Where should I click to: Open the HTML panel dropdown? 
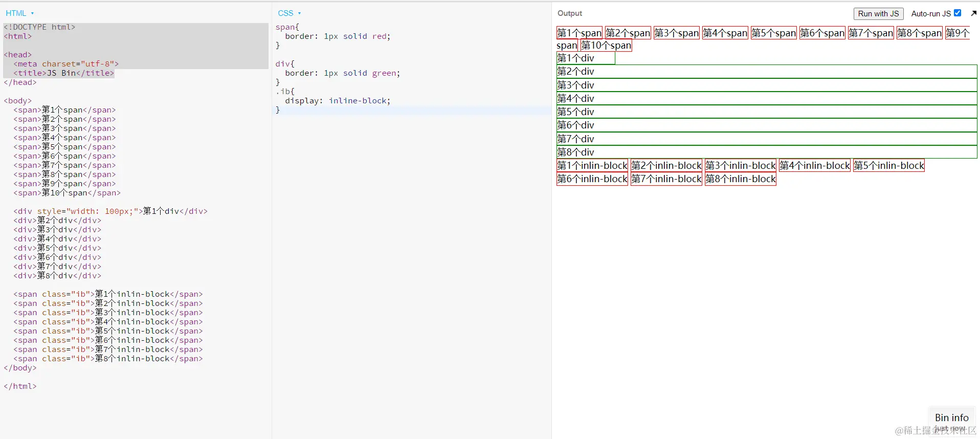point(19,13)
